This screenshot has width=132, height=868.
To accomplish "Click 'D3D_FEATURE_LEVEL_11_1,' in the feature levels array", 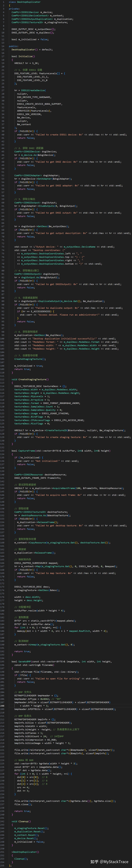I will (33, 77).
